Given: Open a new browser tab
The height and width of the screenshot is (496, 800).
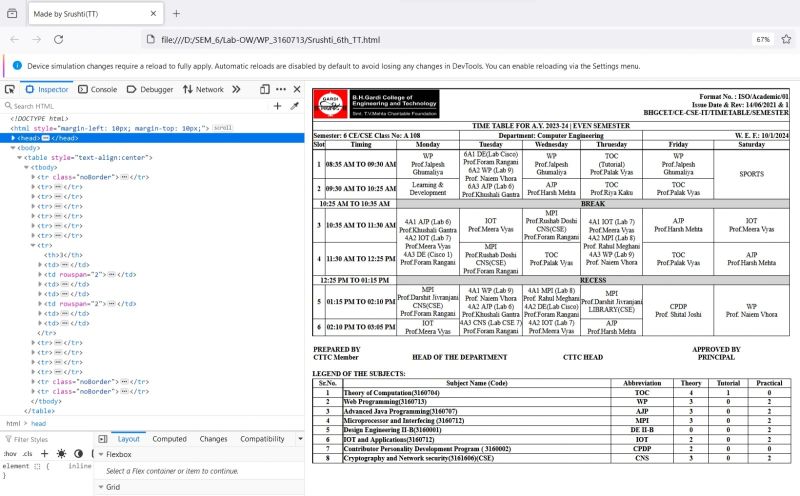Looking at the screenshot, I should (x=176, y=13).
